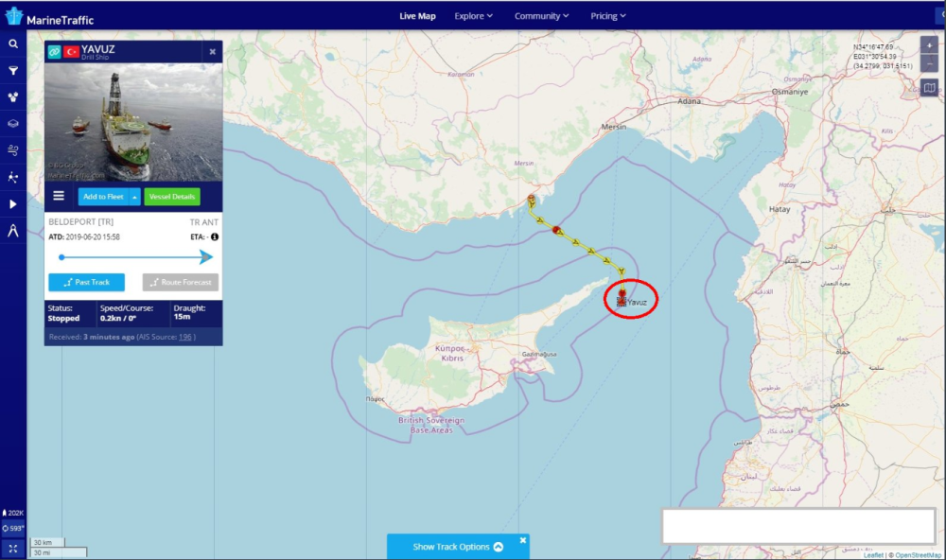Open the vessel filter funnel icon
The width and height of the screenshot is (946, 560).
click(13, 70)
